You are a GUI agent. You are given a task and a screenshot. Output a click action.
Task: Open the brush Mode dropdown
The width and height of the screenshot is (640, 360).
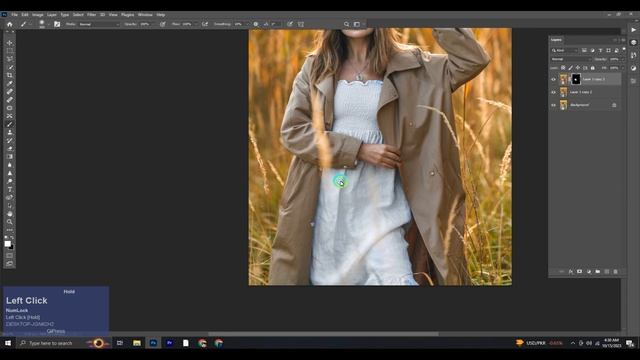click(99, 24)
